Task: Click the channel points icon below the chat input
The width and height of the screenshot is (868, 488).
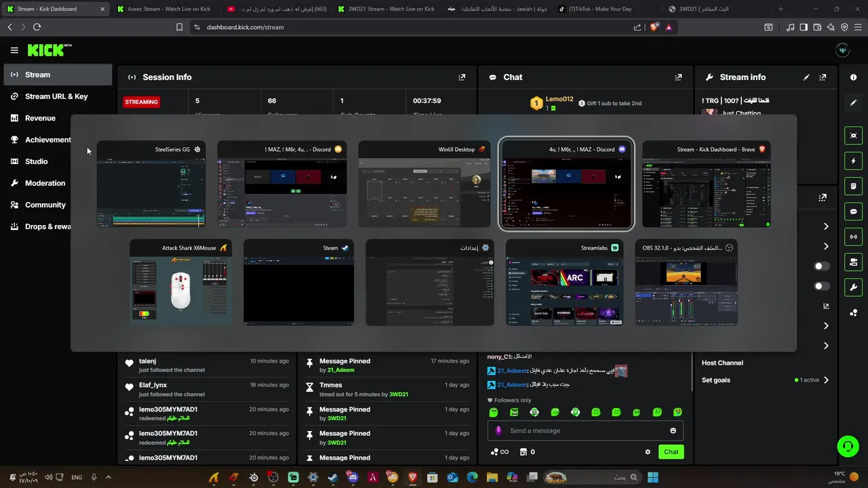Action: pyautogui.click(x=498, y=452)
